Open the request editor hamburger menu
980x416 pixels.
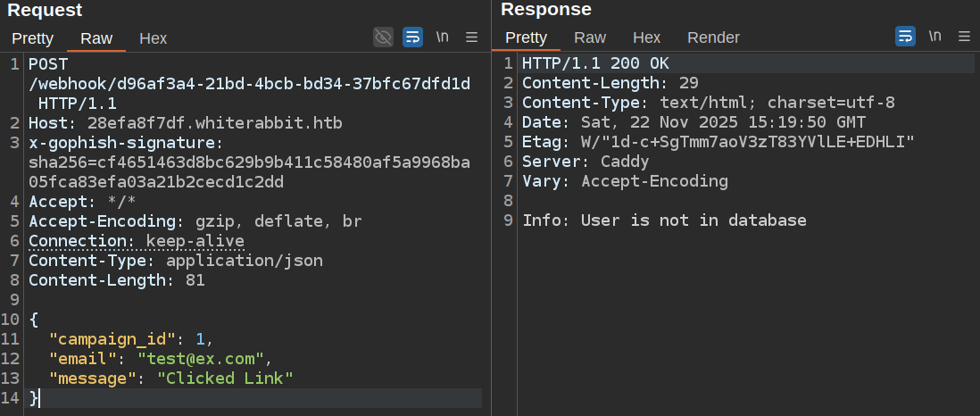click(472, 37)
